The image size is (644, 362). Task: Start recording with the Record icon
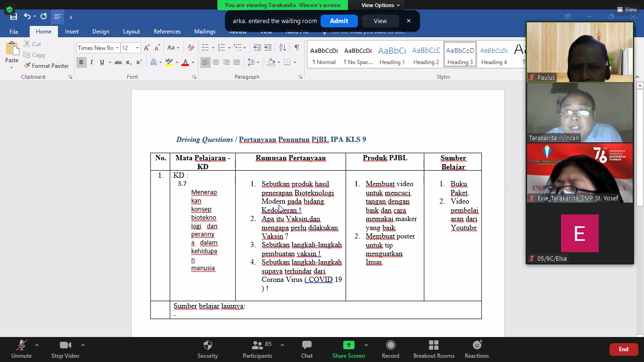(x=390, y=349)
